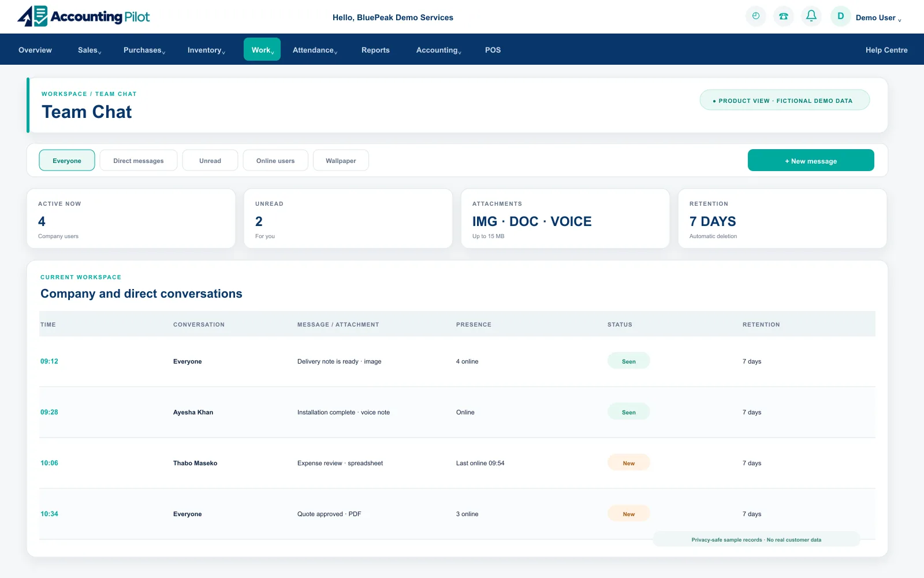Open the Sales dropdown menu
Screen dimensions: 924x578
[90, 50]
